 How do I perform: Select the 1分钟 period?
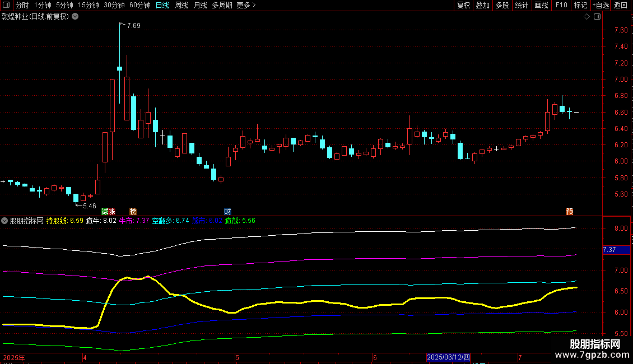click(43, 5)
